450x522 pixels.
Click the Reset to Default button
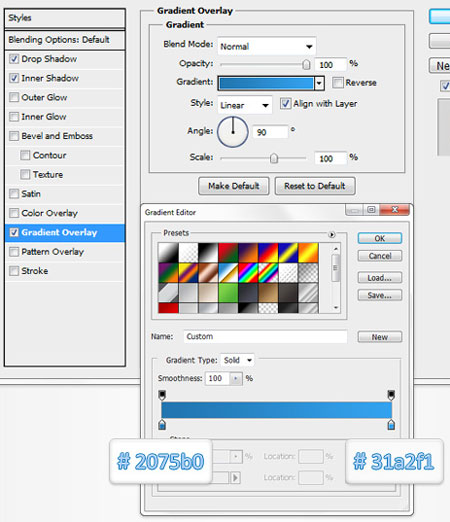315,186
